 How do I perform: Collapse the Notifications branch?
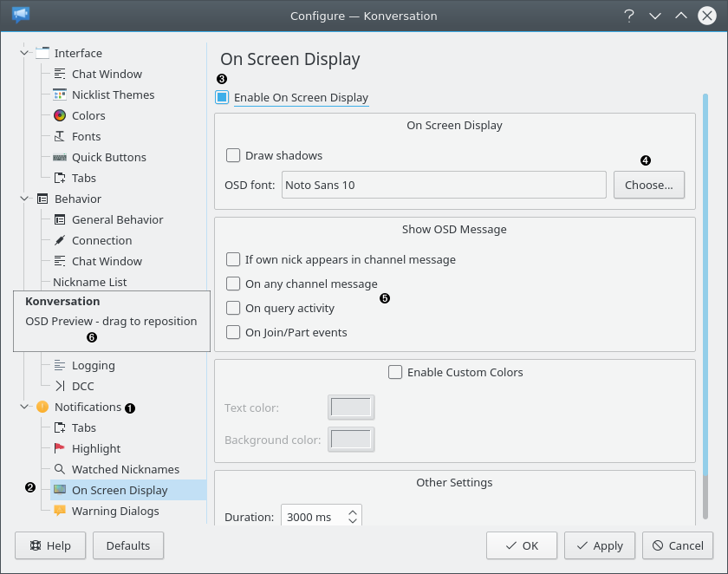pyautogui.click(x=25, y=407)
